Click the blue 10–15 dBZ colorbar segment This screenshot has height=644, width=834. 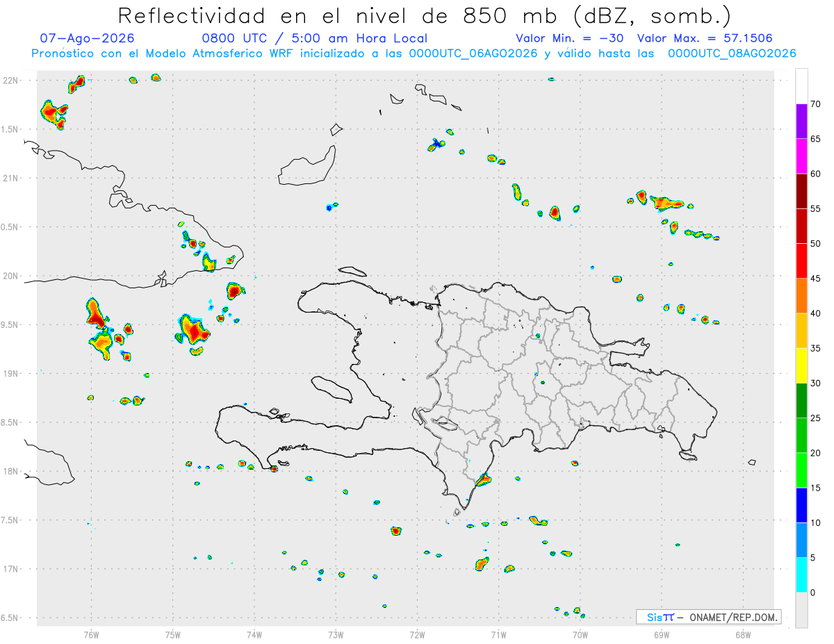[801, 505]
